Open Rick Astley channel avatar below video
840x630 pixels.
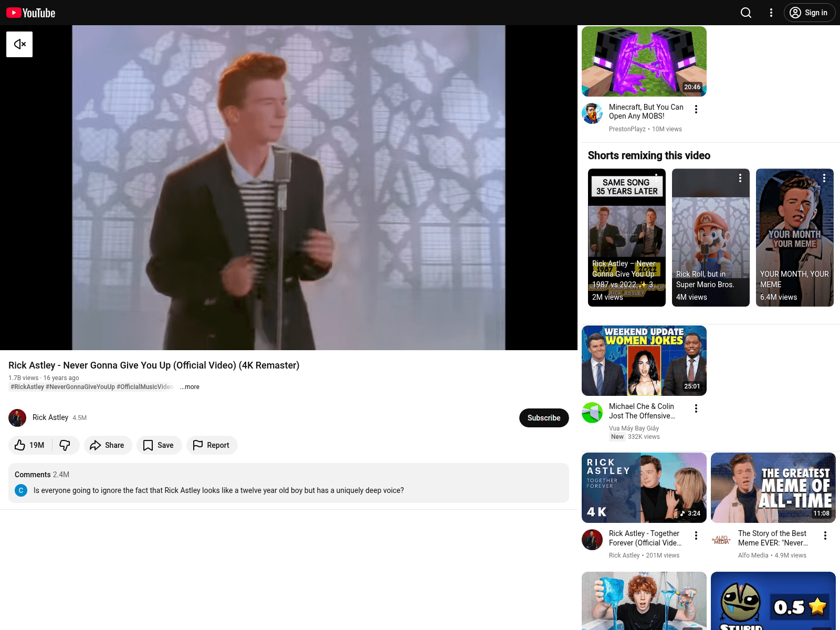(17, 418)
